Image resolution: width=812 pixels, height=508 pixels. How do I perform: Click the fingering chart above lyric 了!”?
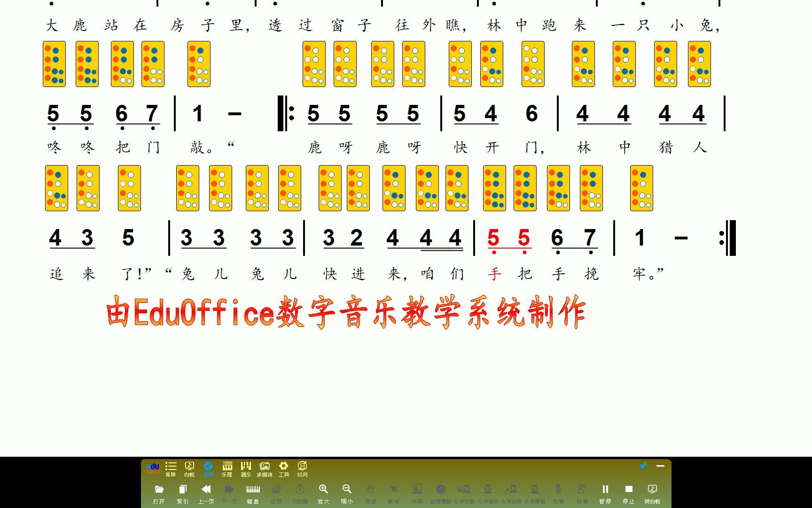pyautogui.click(x=129, y=188)
